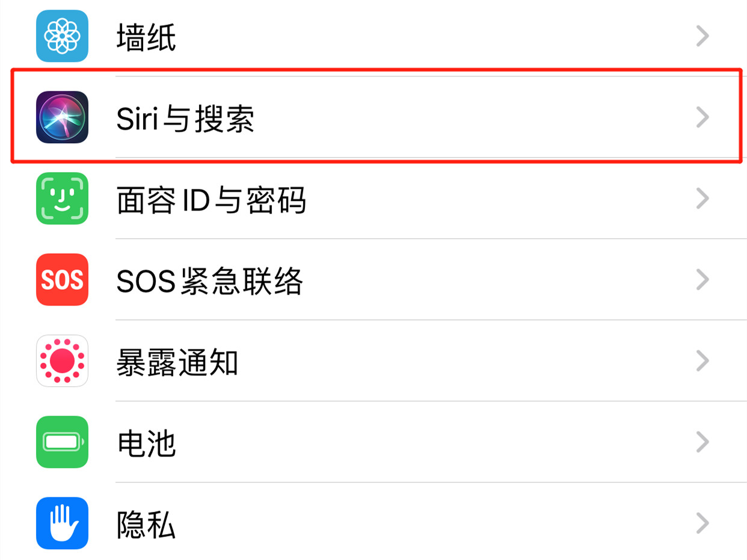Screen dimensions: 747x560
Task: Select the 电池 label
Action: click(146, 443)
